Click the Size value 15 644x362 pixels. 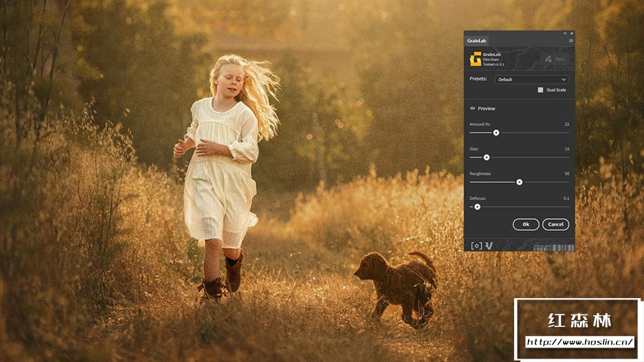coord(567,148)
